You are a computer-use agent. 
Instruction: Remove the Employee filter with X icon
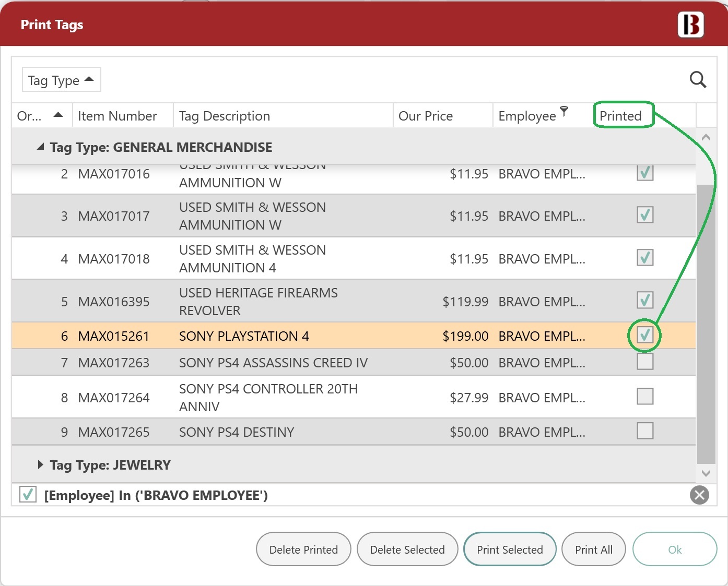click(x=699, y=495)
